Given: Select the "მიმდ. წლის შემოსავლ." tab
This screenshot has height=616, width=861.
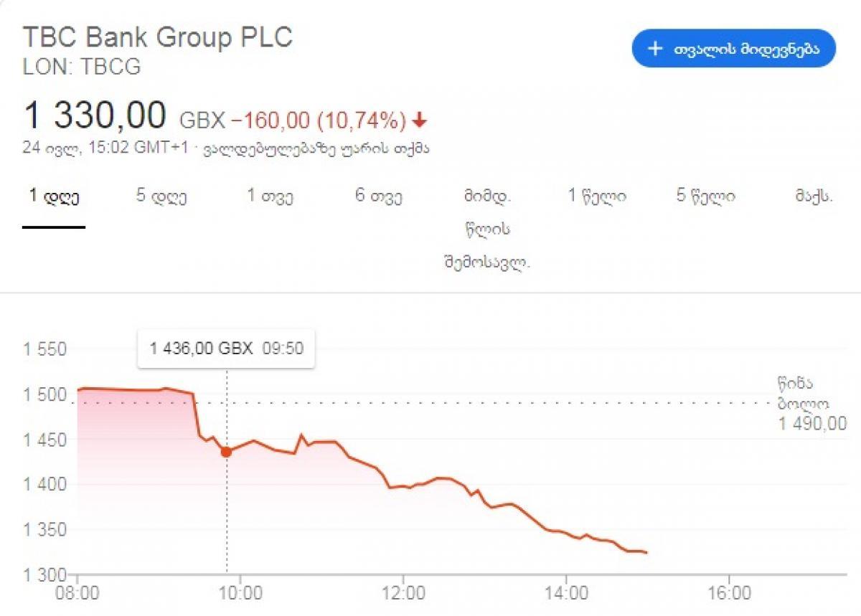Looking at the screenshot, I should (487, 229).
